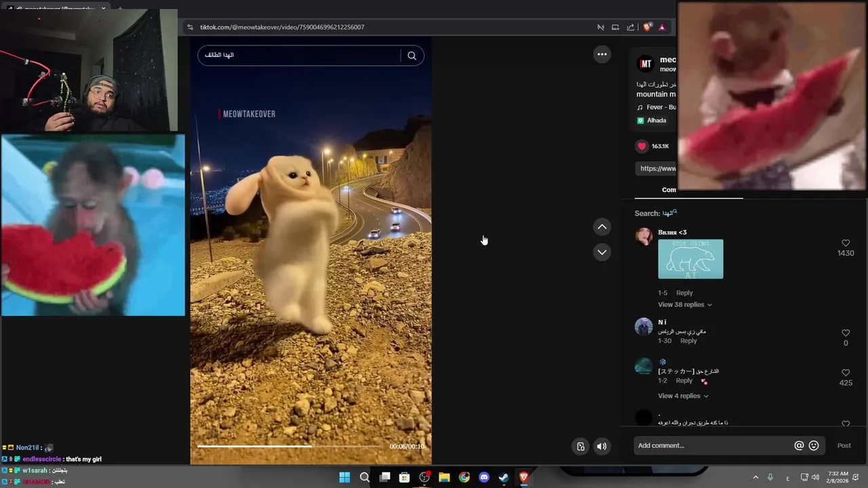Reply to the comment dated 1-2

coord(684,381)
